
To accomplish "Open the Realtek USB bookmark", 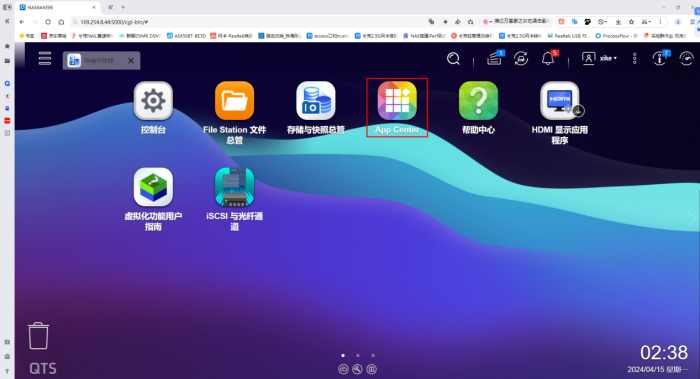I will pos(567,36).
